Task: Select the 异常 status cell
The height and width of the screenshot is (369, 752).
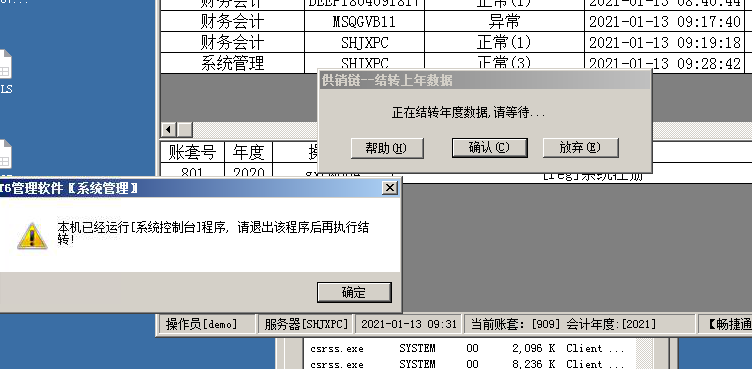Action: tap(505, 22)
